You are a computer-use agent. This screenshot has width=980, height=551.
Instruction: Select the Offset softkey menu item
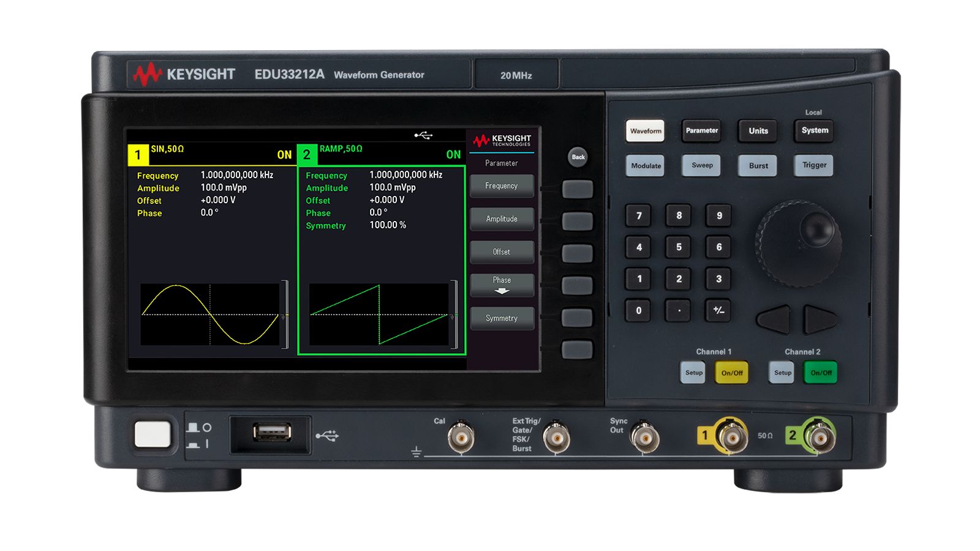502,252
